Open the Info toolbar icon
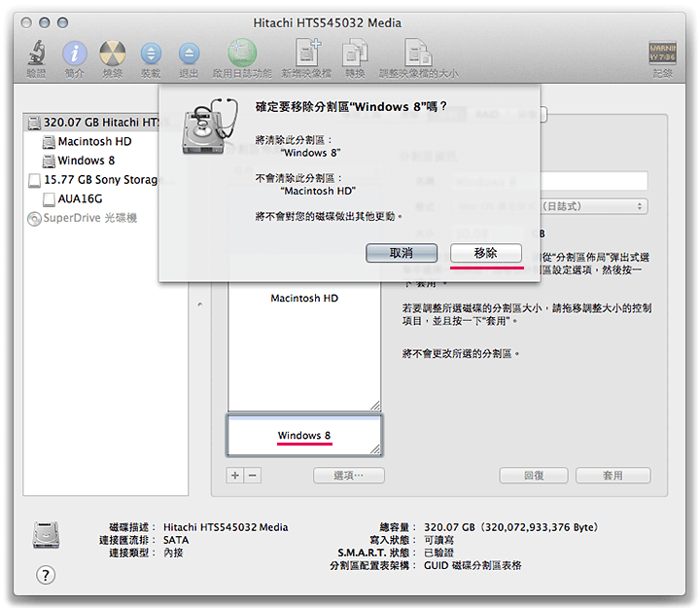Screen dimensions: 700x608 coord(75,54)
